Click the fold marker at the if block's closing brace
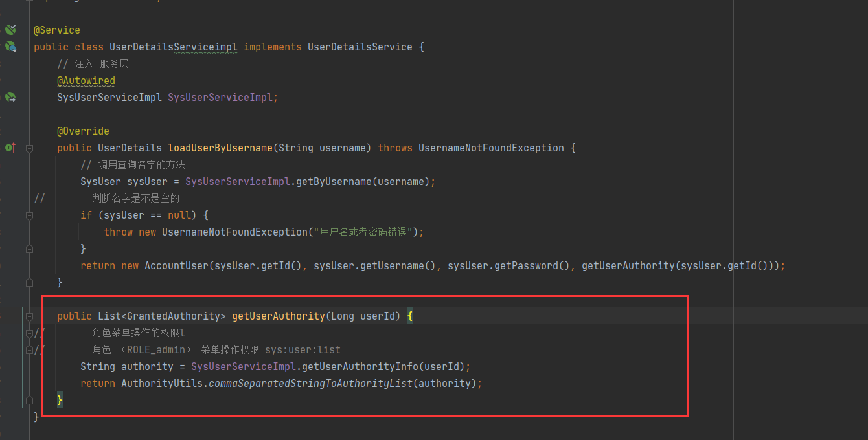 [29, 248]
